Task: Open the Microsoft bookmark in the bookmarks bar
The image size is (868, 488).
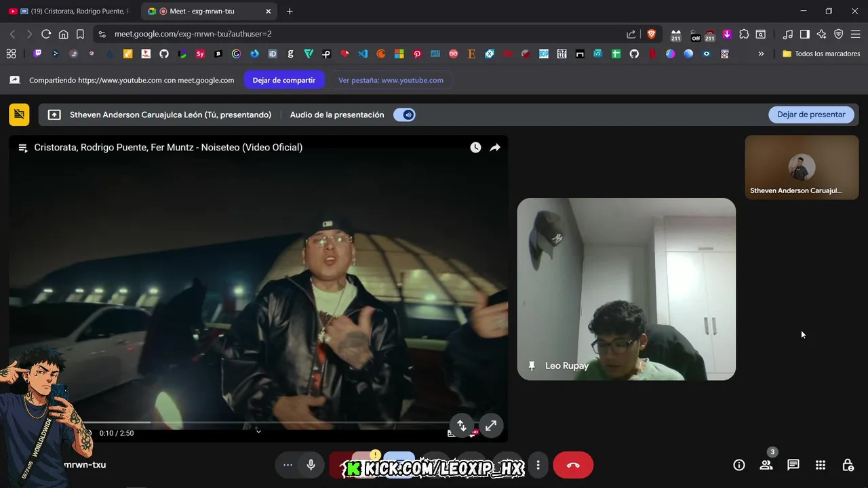Action: (x=399, y=54)
